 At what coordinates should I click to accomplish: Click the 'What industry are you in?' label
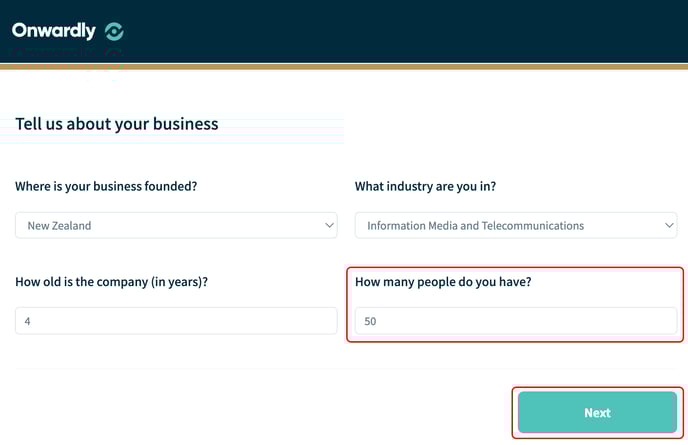point(425,186)
